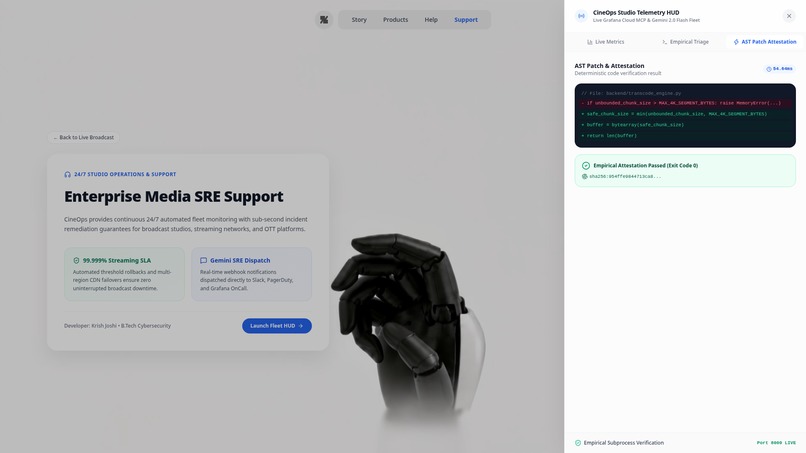This screenshot has width=806, height=453.
Task: Click the headset icon beside Studio Operations heading
Action: (67, 174)
